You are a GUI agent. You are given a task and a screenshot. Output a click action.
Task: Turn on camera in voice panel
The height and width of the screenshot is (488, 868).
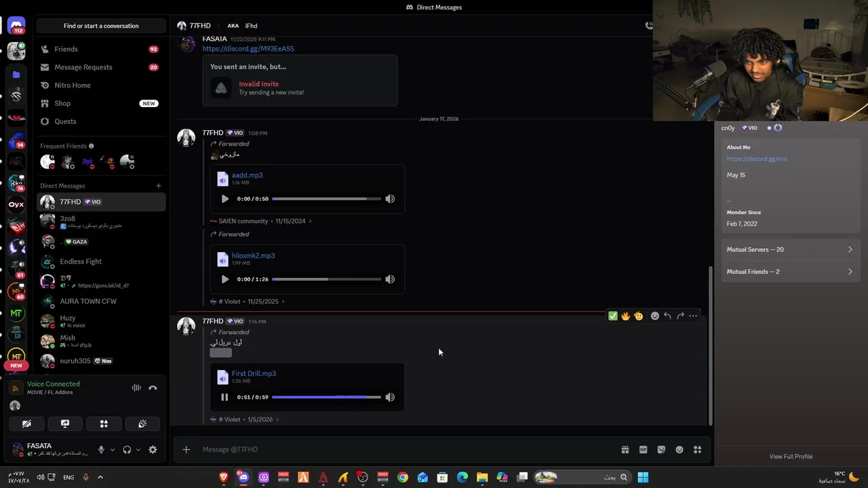click(26, 424)
